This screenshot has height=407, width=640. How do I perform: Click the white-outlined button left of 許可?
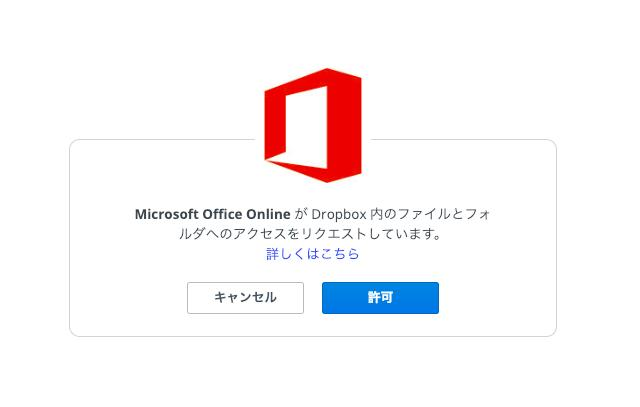[245, 298]
